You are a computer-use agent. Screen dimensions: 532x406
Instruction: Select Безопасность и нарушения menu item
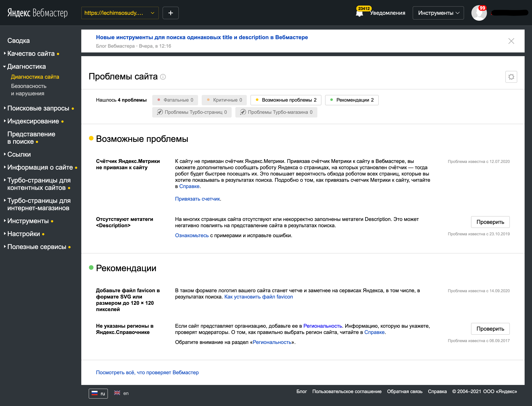29,90
